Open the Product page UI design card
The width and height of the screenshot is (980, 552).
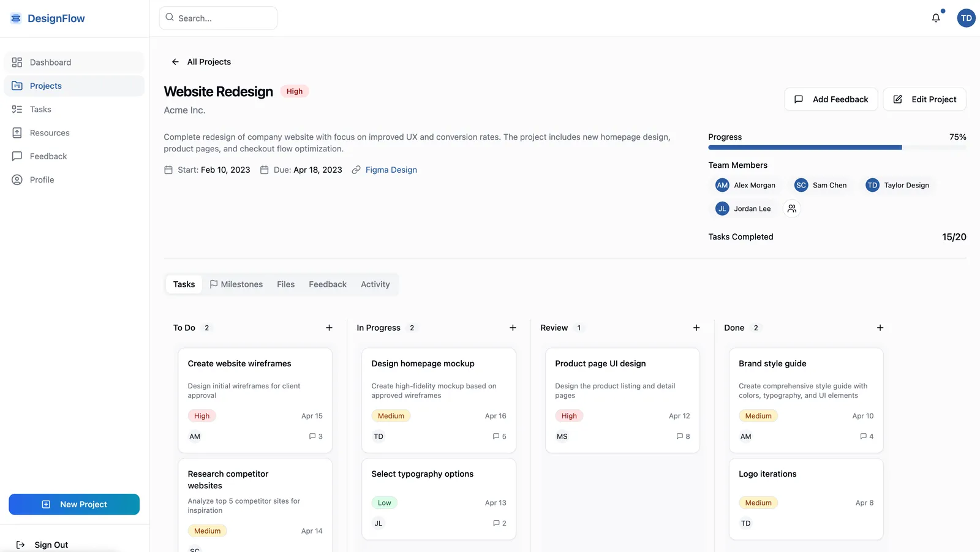pos(623,401)
